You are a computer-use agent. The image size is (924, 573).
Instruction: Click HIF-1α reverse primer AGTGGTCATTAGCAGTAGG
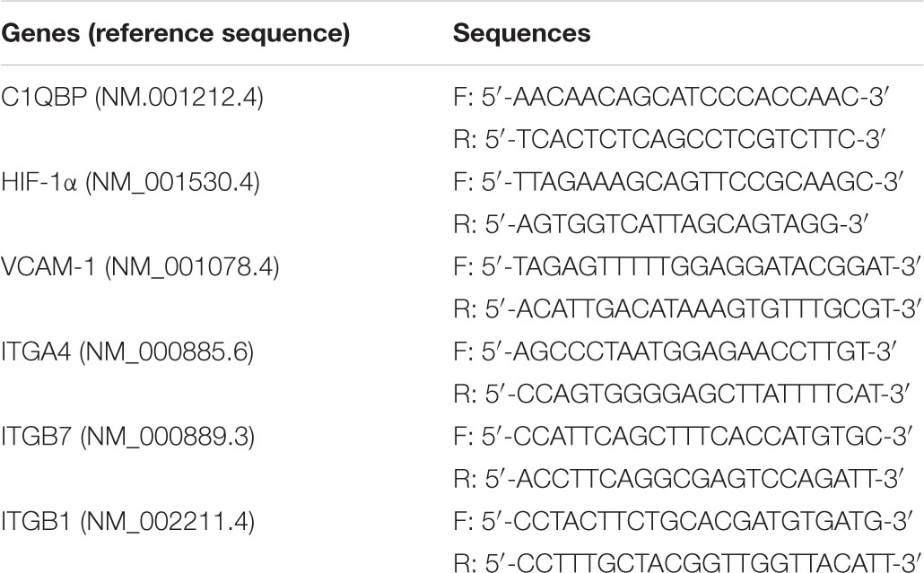point(661,225)
